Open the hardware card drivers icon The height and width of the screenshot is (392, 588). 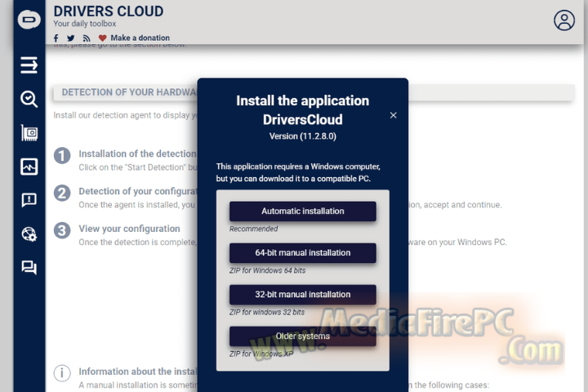(x=29, y=133)
